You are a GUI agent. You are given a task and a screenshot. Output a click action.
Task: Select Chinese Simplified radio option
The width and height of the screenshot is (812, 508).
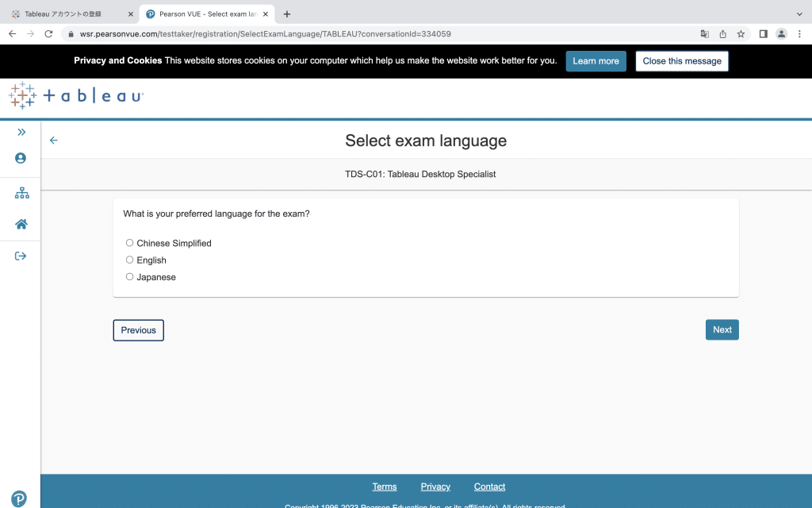129,243
